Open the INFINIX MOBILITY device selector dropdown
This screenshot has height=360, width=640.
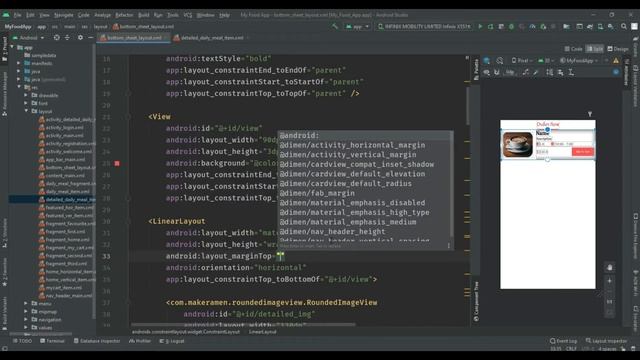point(424,27)
